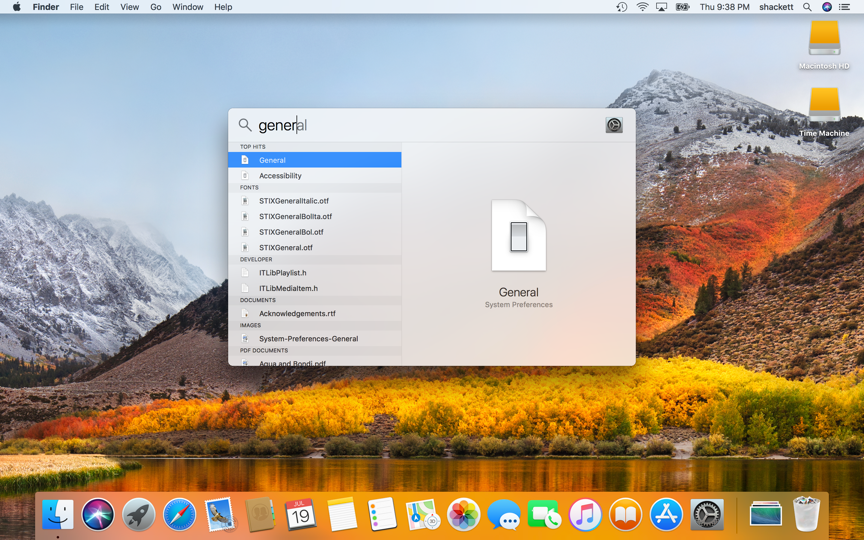Image resolution: width=864 pixels, height=540 pixels.
Task: Click the shackett user menu
Action: pyautogui.click(x=776, y=7)
